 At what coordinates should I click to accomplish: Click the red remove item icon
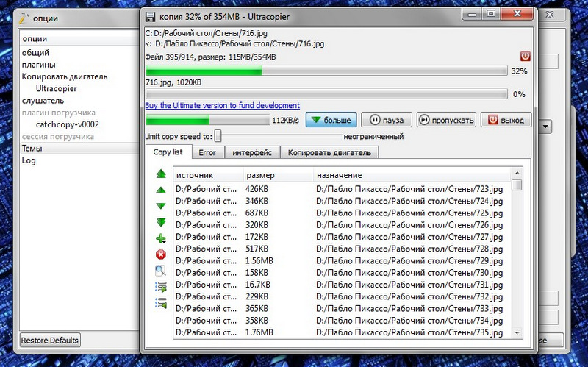tap(161, 254)
